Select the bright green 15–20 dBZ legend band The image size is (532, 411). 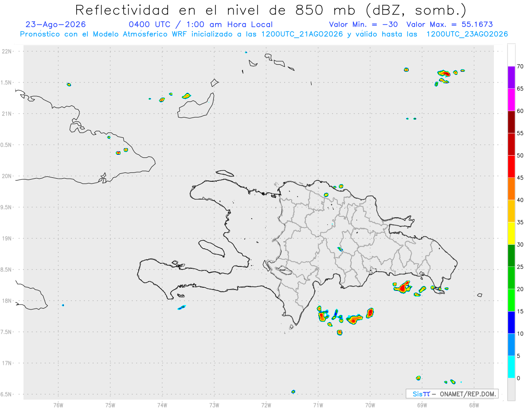pos(511,300)
